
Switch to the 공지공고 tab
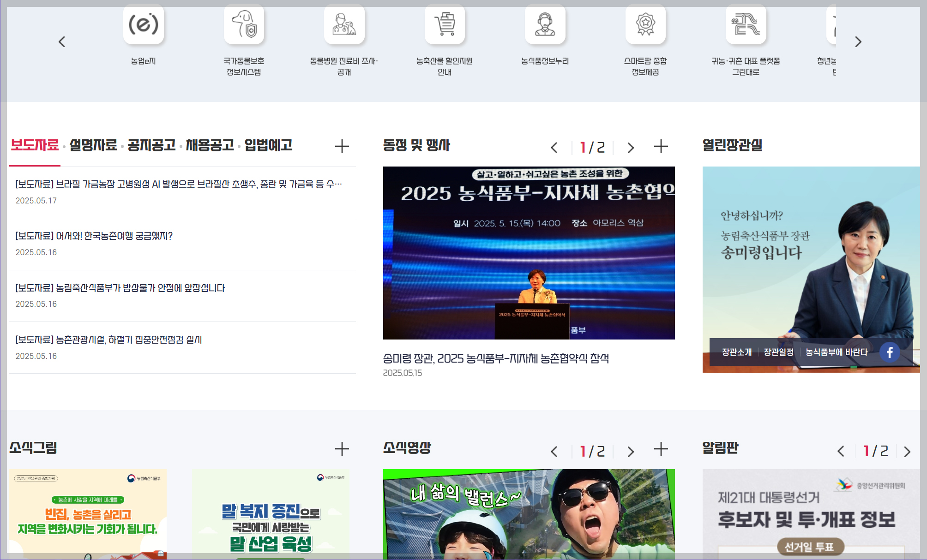[151, 145]
